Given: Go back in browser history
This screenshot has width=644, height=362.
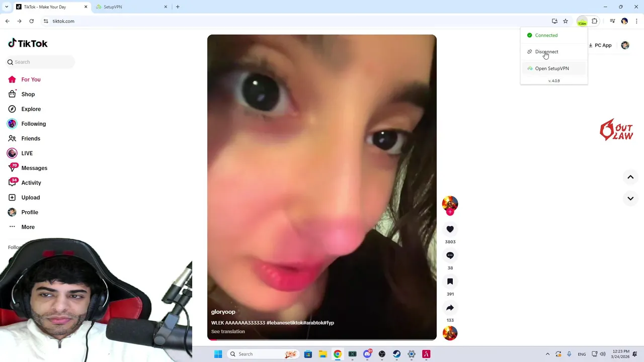Looking at the screenshot, I should [7, 21].
